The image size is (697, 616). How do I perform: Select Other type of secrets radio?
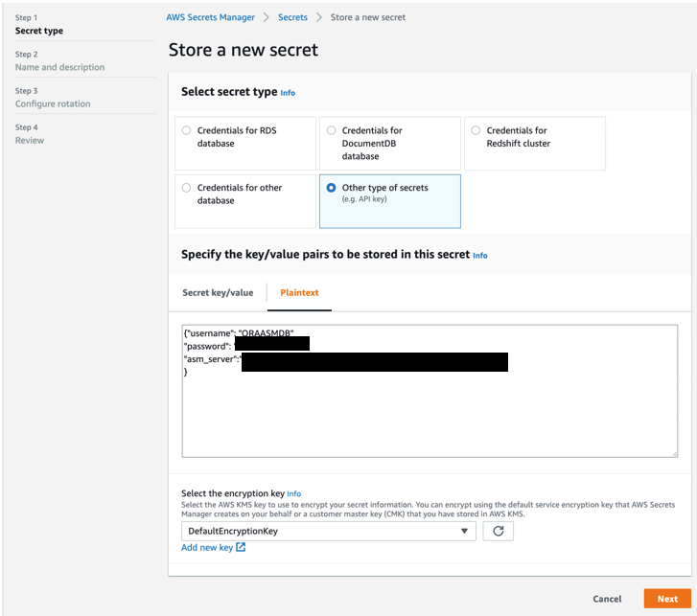coord(331,188)
